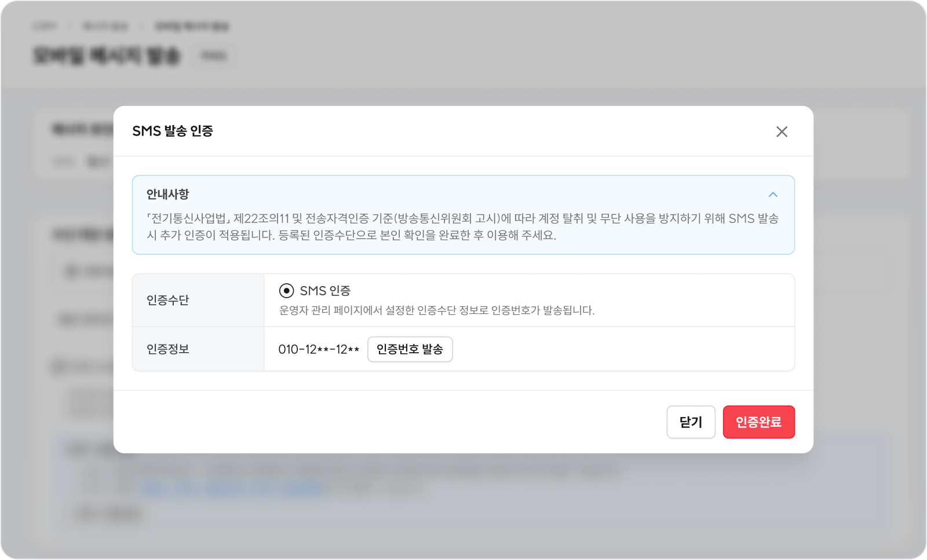
Task: Select the SMS 인증 radio button
Action: pos(286,291)
